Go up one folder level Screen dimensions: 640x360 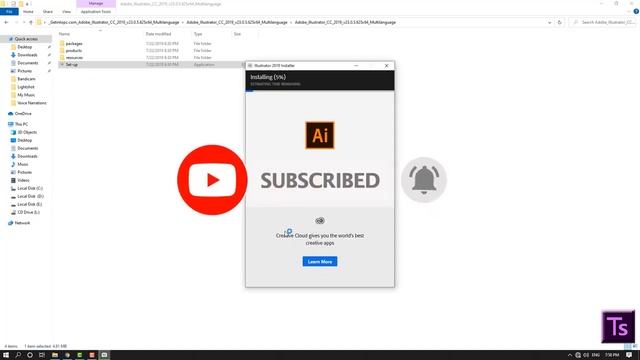click(x=31, y=22)
